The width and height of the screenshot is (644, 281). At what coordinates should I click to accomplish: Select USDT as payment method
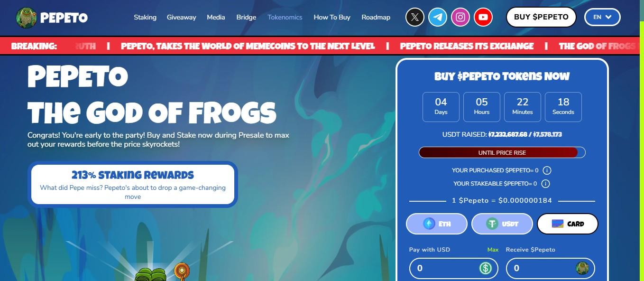point(502,224)
